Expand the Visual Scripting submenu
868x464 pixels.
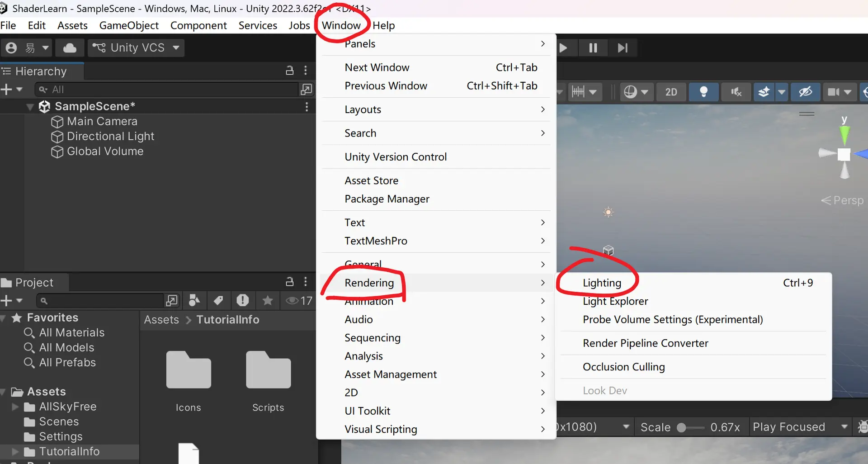[436, 429]
